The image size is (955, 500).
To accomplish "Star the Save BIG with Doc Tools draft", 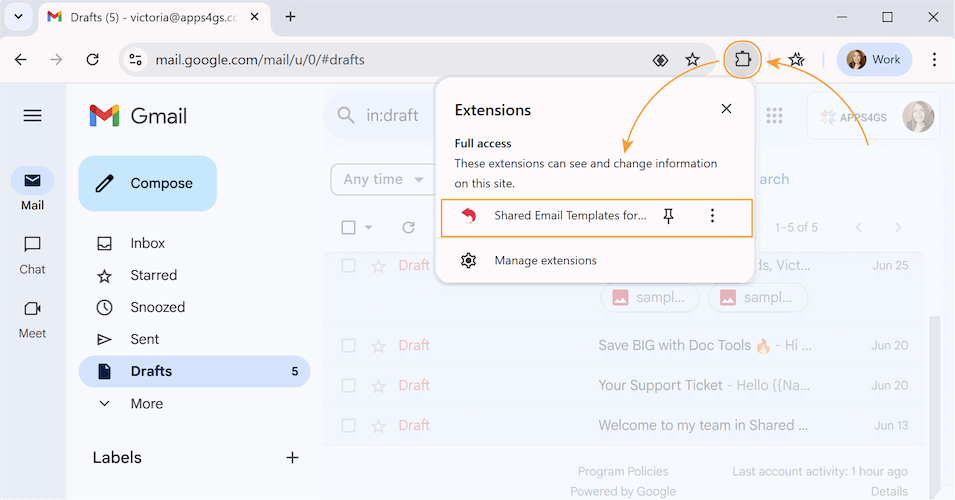I will point(378,346).
